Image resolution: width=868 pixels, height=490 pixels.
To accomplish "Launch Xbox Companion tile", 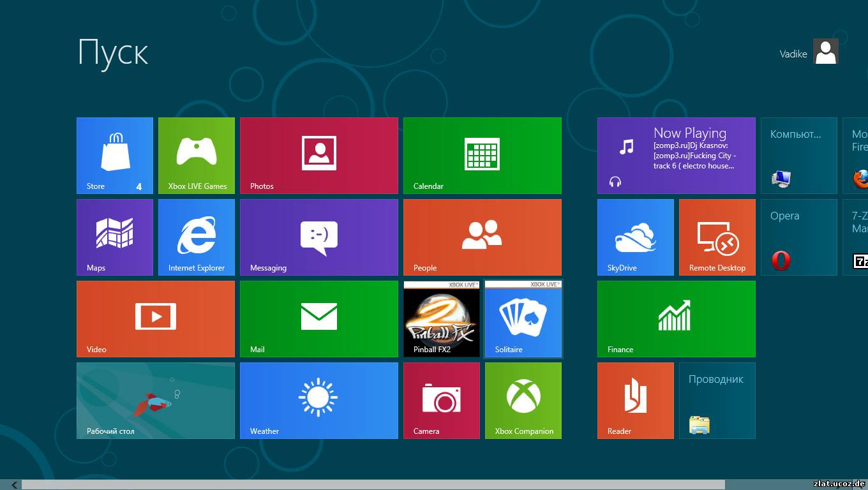I will 523,401.
